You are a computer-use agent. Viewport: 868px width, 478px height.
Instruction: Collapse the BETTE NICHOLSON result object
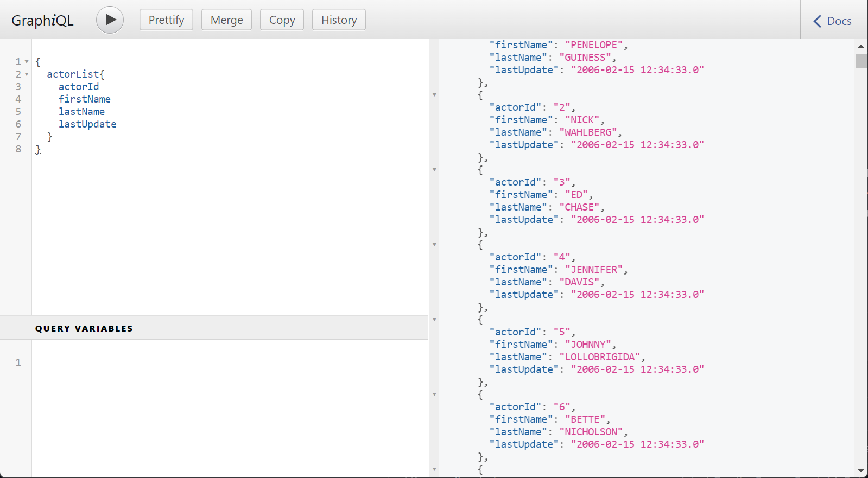point(434,394)
